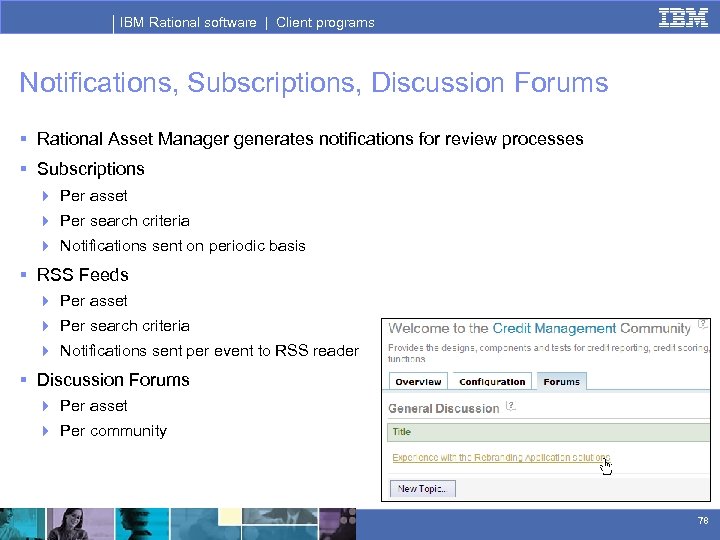The height and width of the screenshot is (540, 720).
Task: Click the 'RSS Feeds' bullet
Action: pos(83,275)
